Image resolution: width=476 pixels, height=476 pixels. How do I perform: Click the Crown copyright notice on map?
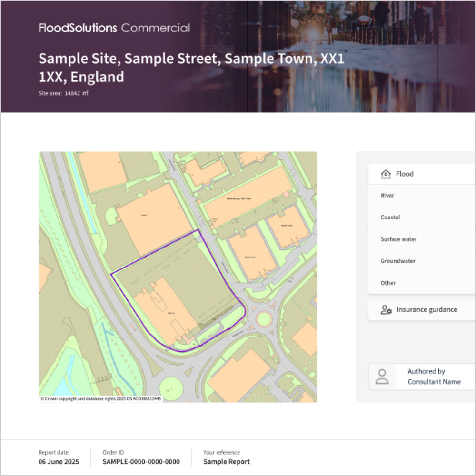[x=101, y=398]
